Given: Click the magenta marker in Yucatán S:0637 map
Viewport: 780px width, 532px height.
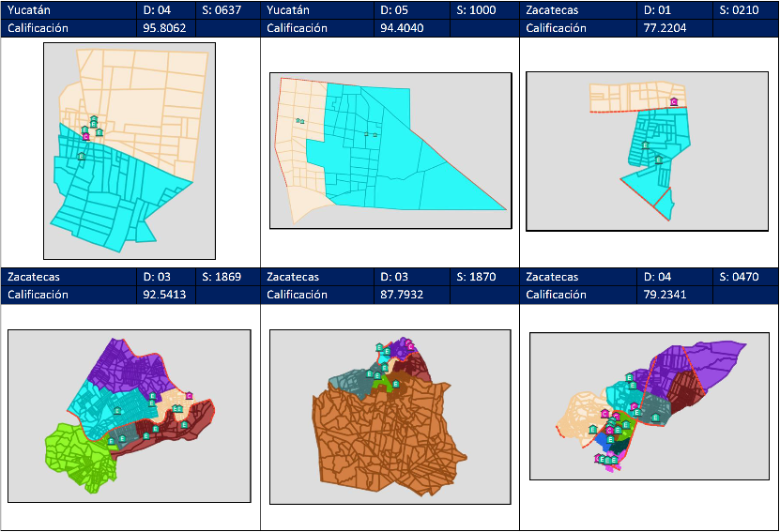Looking at the screenshot, I should (x=86, y=136).
